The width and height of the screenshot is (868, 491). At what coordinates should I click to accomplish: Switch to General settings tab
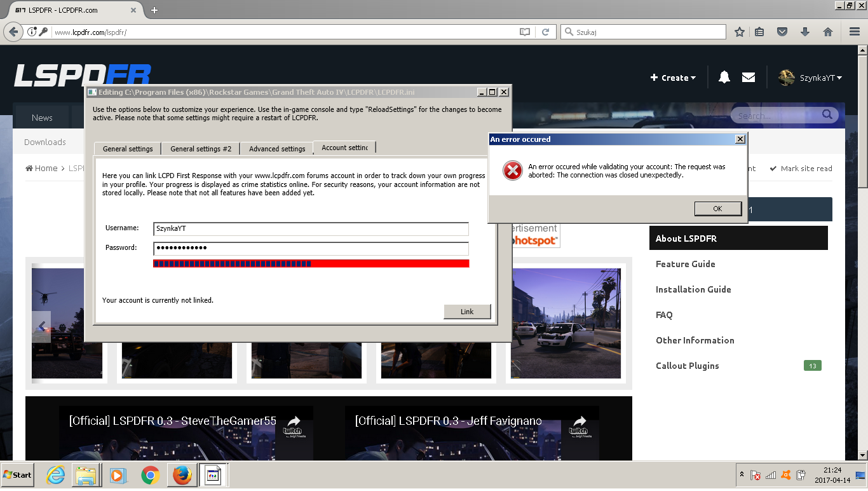pos(128,149)
